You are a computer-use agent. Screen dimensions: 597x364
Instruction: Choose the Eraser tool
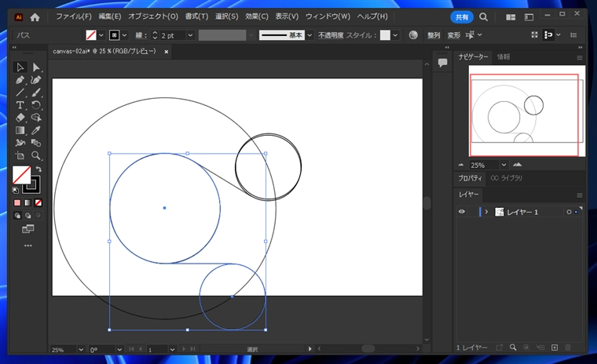coord(20,118)
